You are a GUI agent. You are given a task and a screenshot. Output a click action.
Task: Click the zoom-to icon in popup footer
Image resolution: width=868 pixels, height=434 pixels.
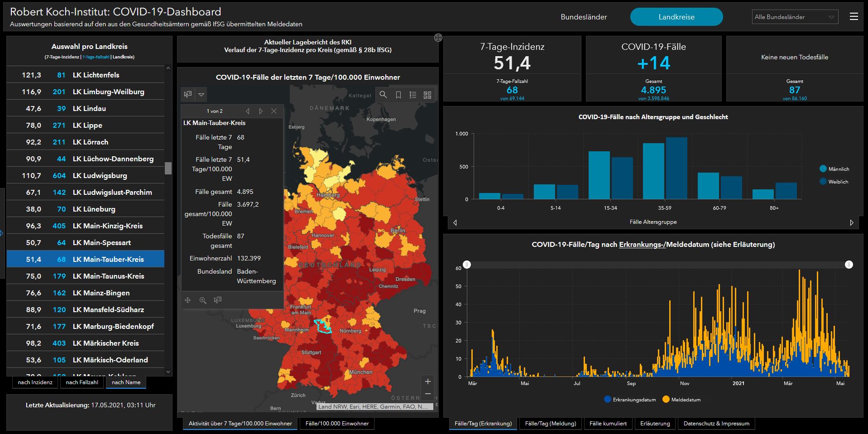(x=203, y=300)
